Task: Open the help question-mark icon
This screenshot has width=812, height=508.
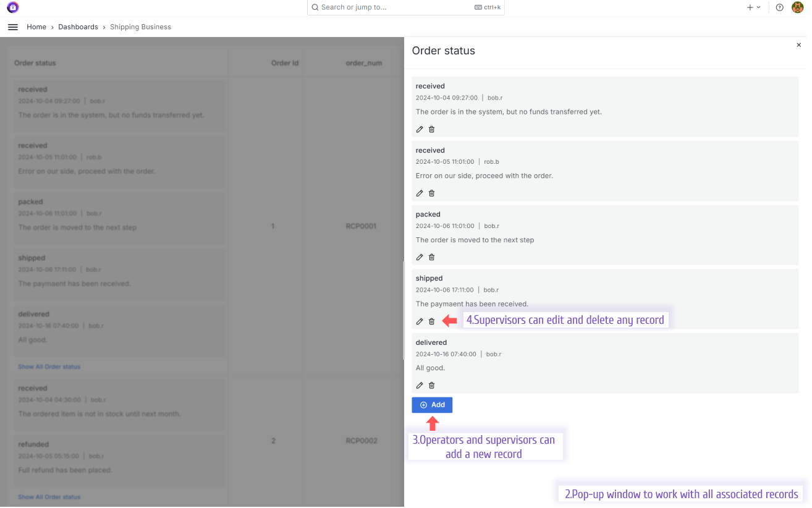Action: pyautogui.click(x=779, y=7)
